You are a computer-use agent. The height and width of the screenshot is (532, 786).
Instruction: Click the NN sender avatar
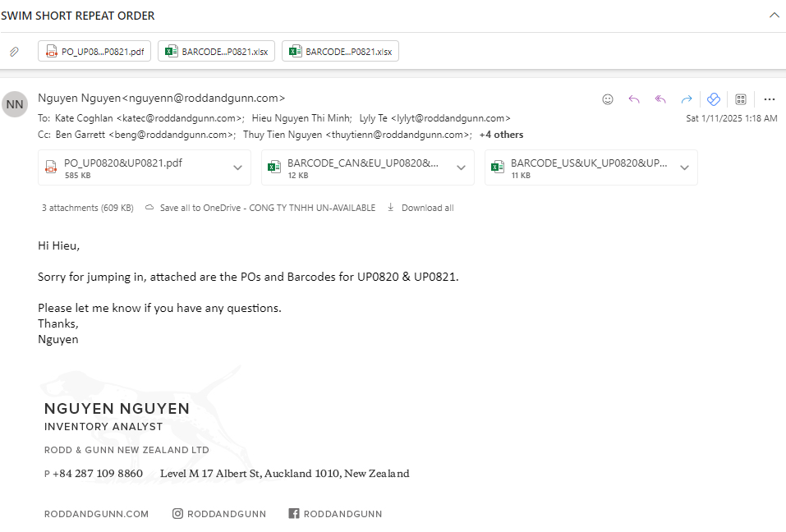coord(15,104)
